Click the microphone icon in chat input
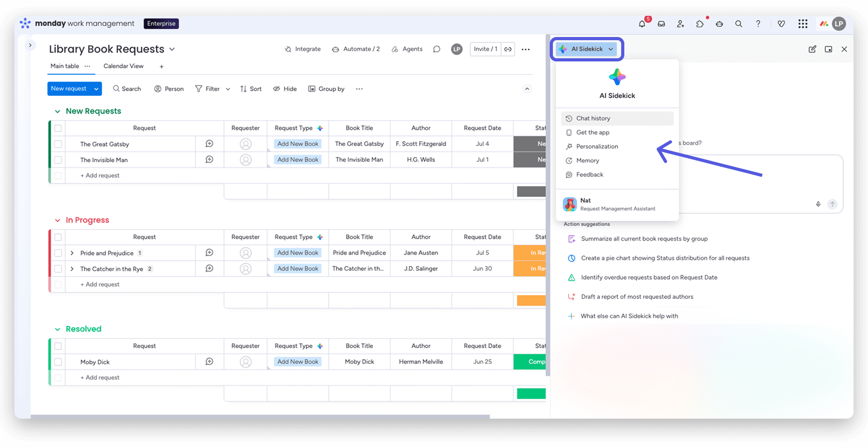The image size is (868, 448). coord(818,204)
